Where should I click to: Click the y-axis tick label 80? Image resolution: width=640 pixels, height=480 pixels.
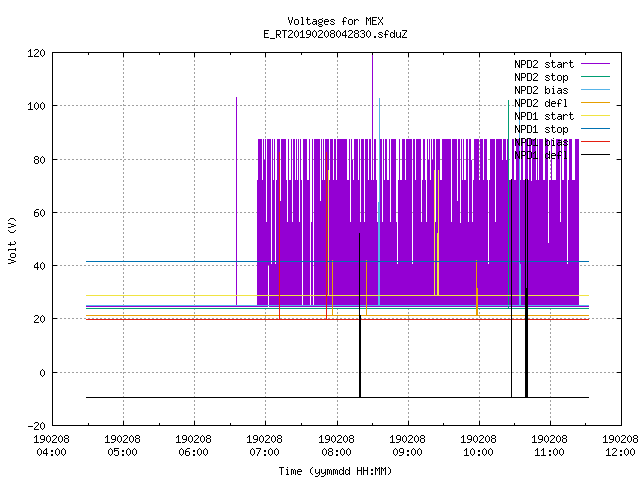pos(39,160)
